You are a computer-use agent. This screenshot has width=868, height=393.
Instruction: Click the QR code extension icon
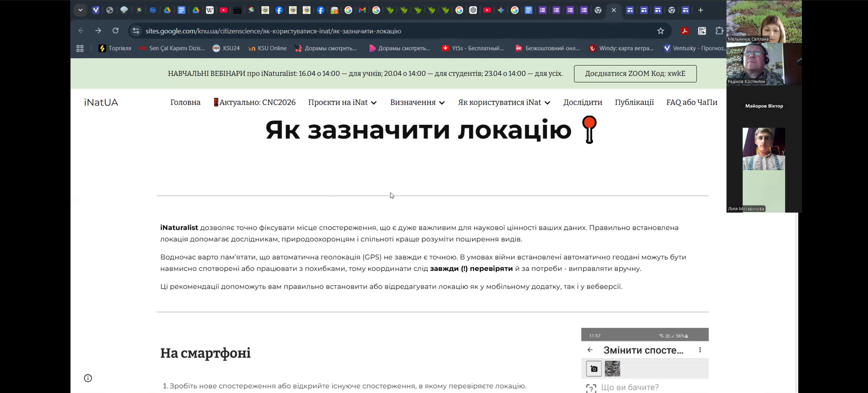point(701,31)
